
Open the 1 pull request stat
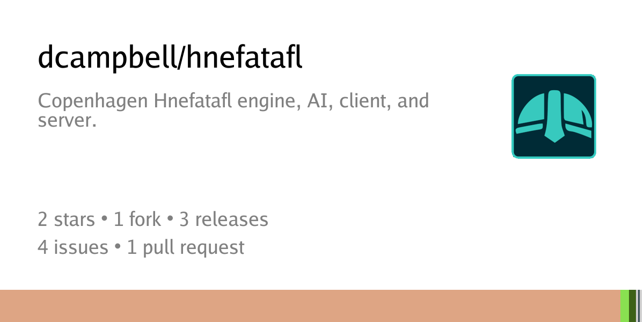pyautogui.click(x=186, y=247)
